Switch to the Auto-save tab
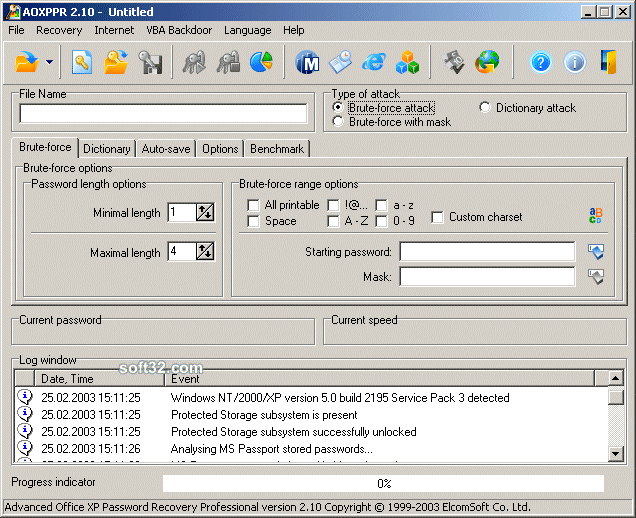The image size is (636, 518). click(166, 149)
